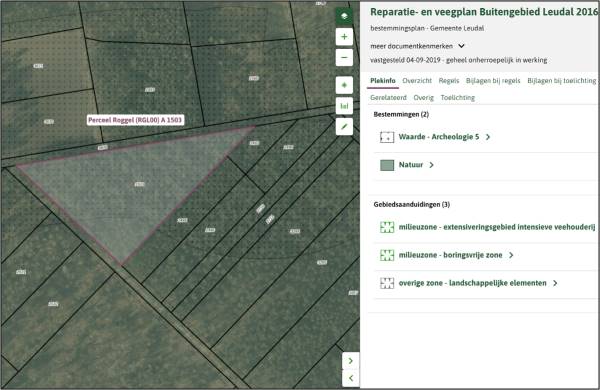Viewport: 600px width, 390px height.
Task: Open the Toelichting tab
Action: point(458,98)
